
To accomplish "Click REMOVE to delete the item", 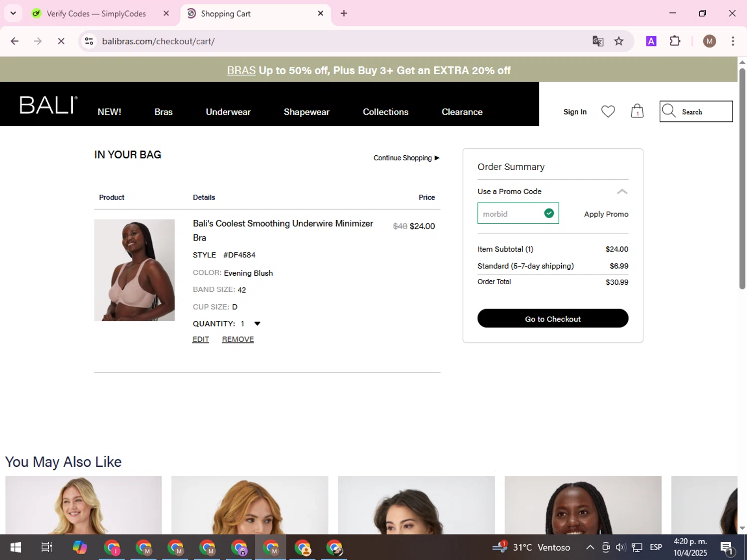I will pyautogui.click(x=238, y=339).
